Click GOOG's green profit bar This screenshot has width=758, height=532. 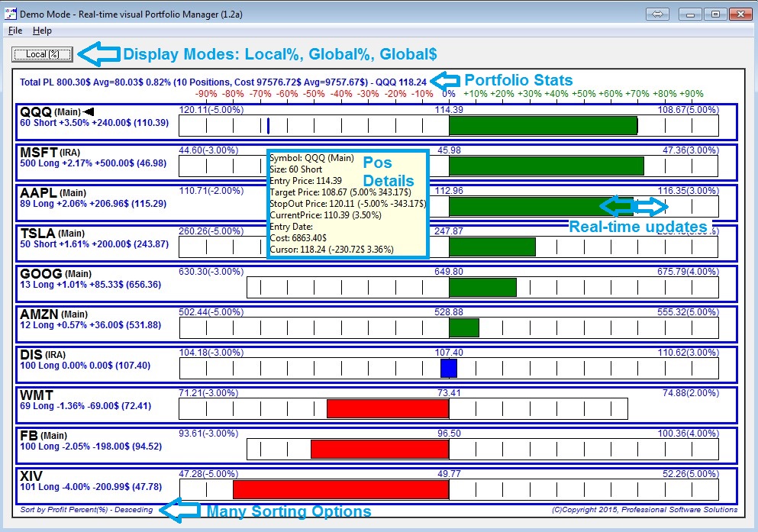pyautogui.click(x=482, y=288)
